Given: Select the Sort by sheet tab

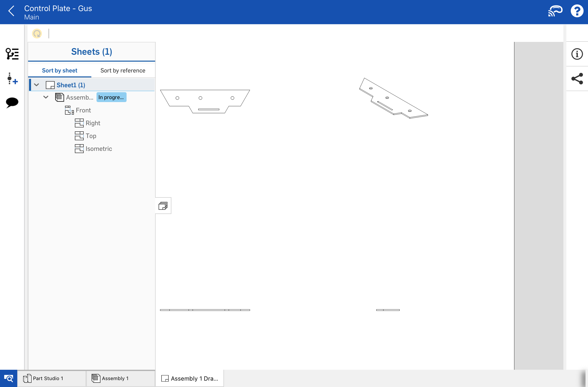Looking at the screenshot, I should point(60,71).
